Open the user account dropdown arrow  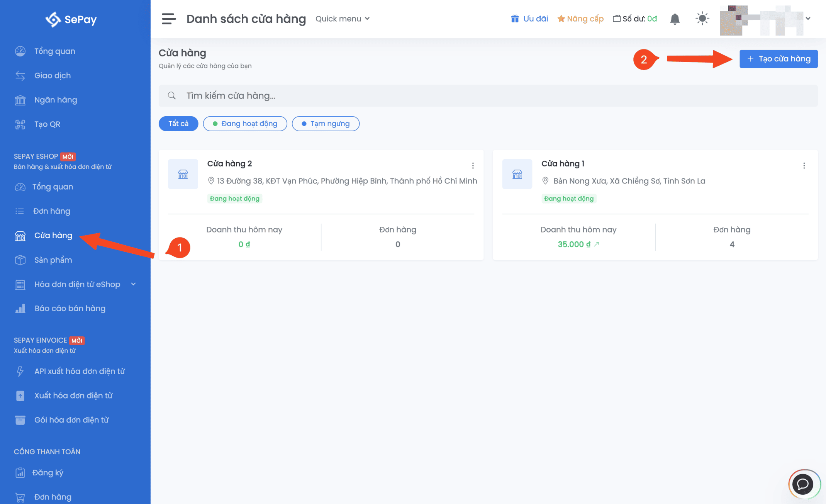[x=808, y=19]
